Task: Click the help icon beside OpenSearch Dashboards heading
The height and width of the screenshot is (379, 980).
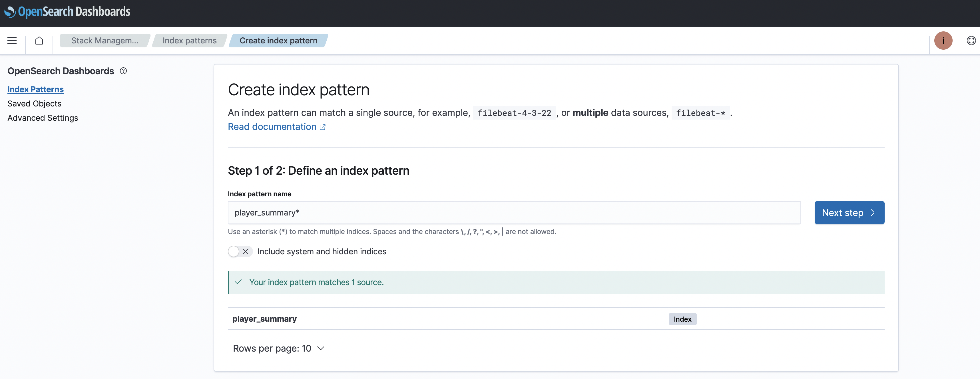Action: click(x=123, y=71)
